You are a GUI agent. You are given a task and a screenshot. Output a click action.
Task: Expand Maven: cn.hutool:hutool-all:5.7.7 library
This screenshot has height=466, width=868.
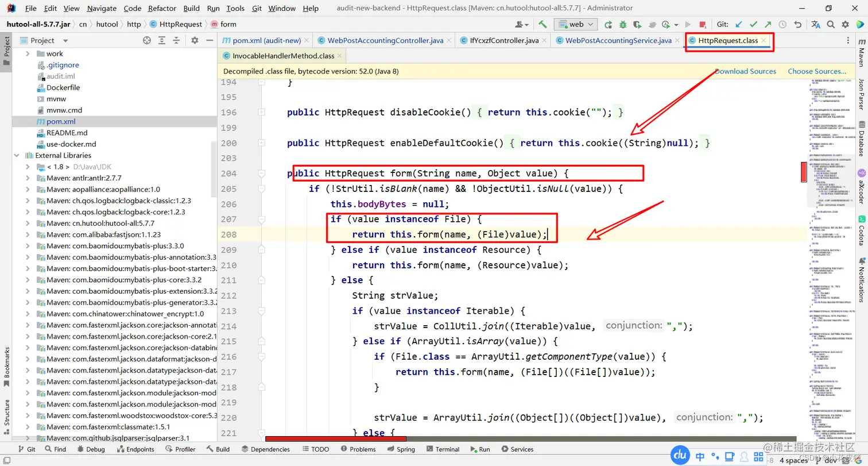pyautogui.click(x=28, y=223)
